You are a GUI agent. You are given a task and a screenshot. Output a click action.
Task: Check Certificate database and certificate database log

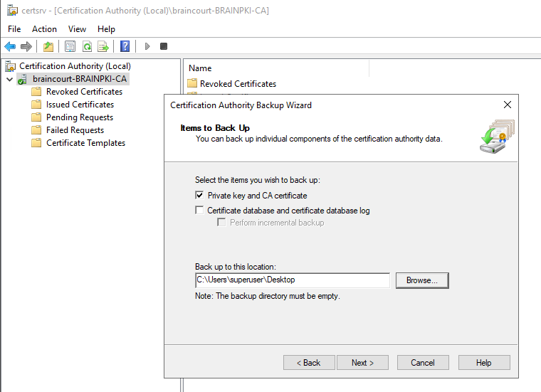click(x=199, y=210)
